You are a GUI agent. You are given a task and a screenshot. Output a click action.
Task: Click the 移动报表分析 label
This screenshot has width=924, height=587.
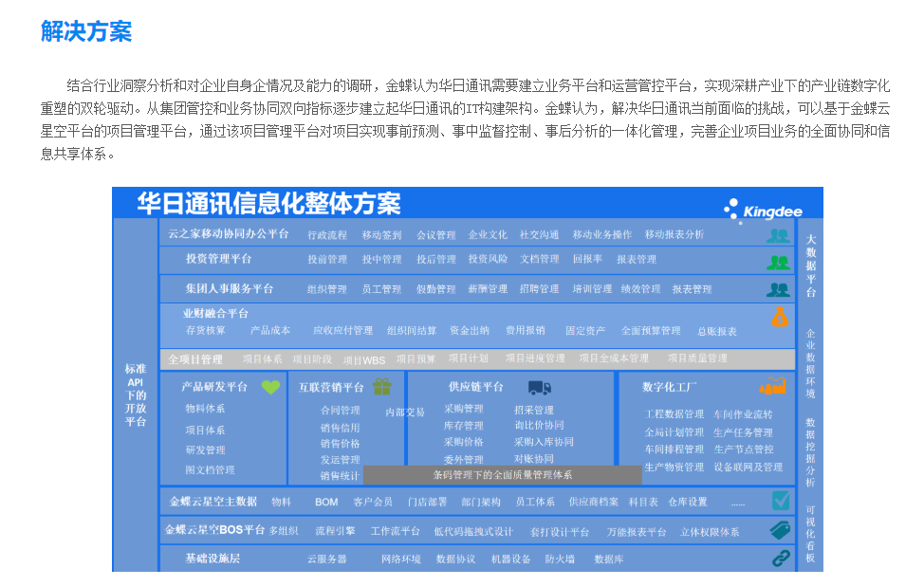[x=675, y=234]
